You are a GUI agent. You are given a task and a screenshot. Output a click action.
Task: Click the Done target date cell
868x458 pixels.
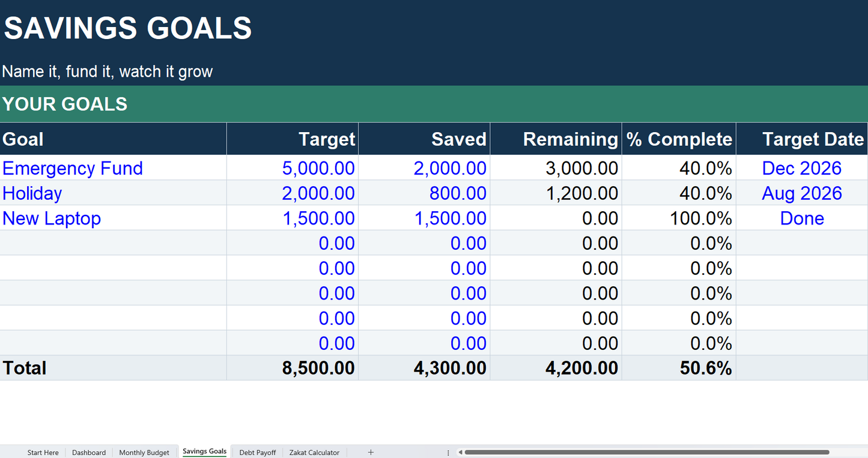point(802,218)
